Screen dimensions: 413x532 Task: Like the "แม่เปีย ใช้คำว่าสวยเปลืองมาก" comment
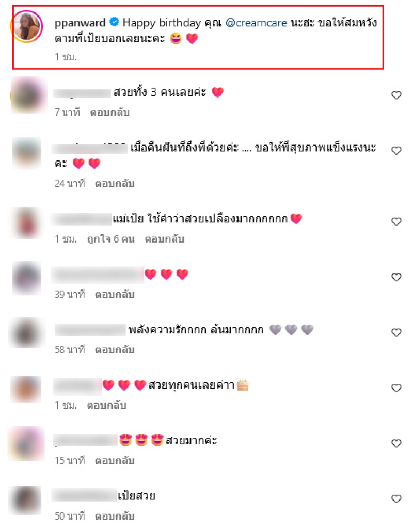coord(396,221)
